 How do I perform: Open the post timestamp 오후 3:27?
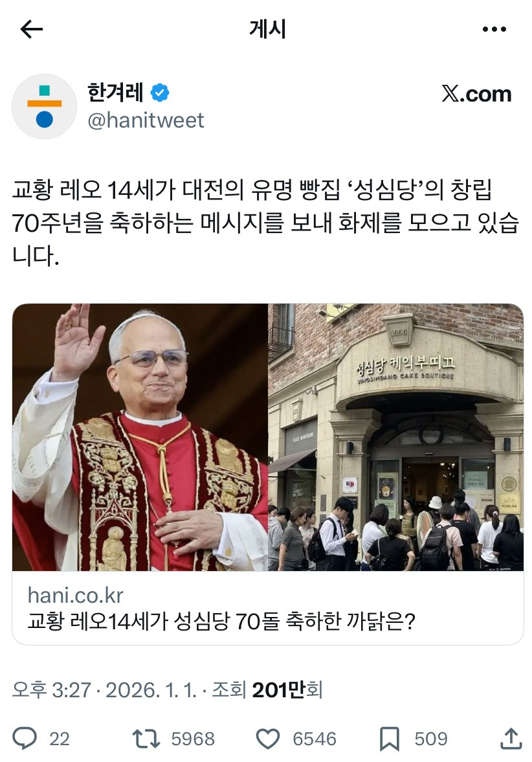(52, 689)
